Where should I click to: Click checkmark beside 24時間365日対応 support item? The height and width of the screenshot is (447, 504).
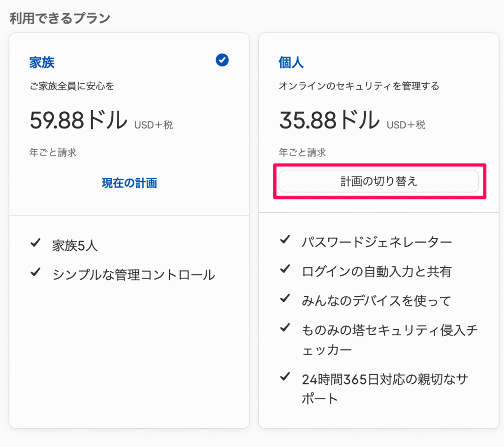pyautogui.click(x=285, y=376)
